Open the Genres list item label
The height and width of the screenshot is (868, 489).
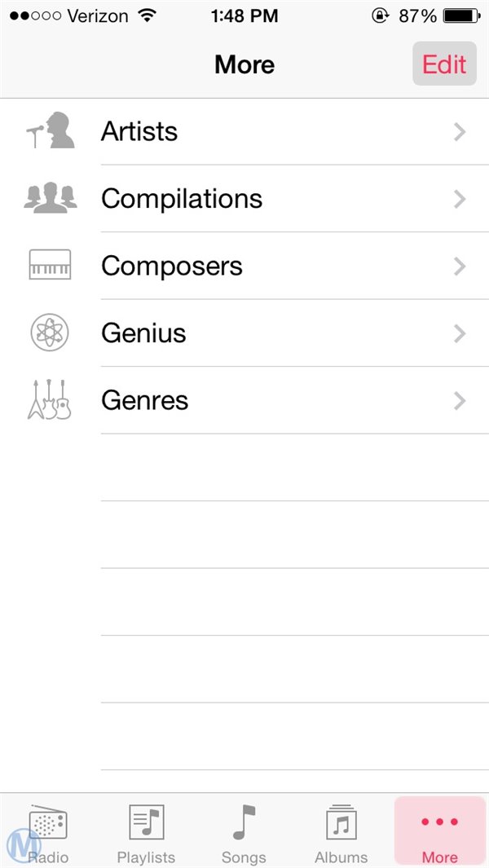click(144, 400)
